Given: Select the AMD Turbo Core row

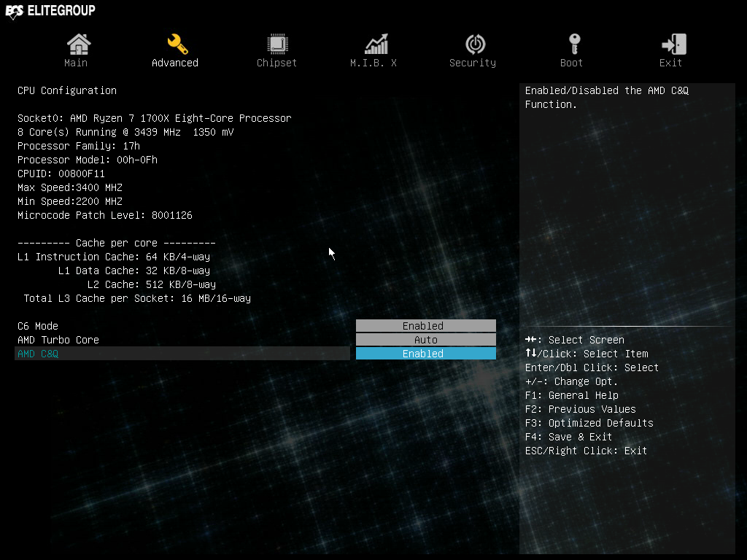Looking at the screenshot, I should (182, 340).
